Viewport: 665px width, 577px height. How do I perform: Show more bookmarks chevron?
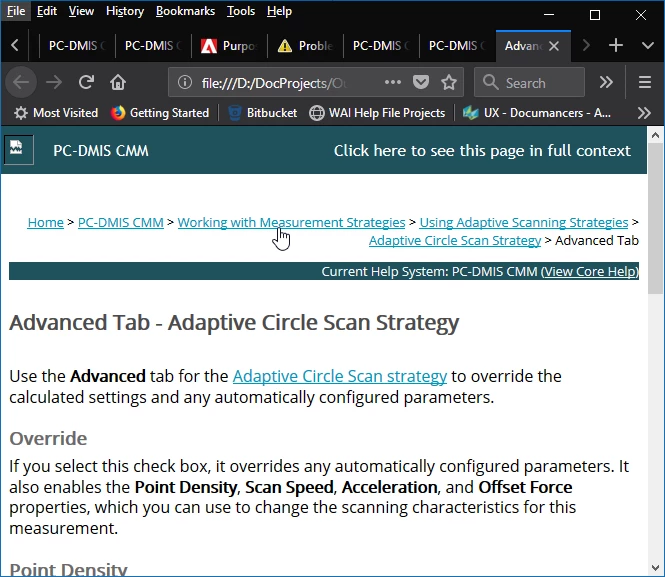[644, 113]
